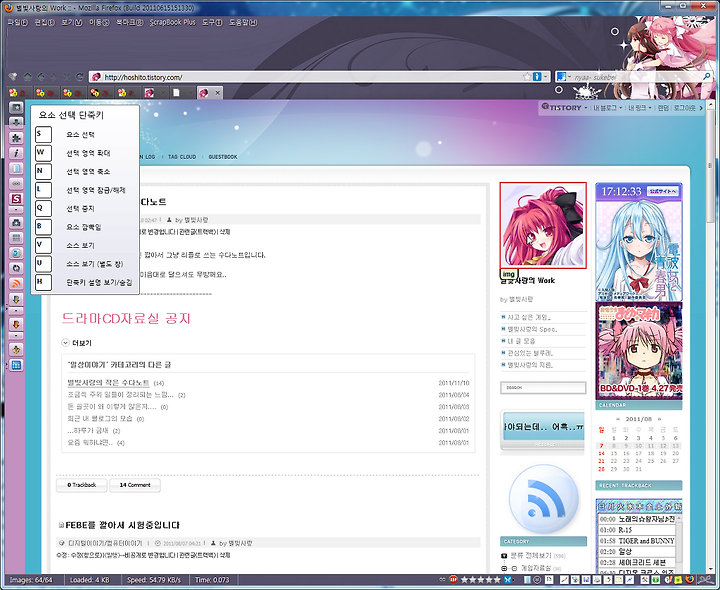
Task: Click the large blue RSS feed image
Action: point(543,499)
